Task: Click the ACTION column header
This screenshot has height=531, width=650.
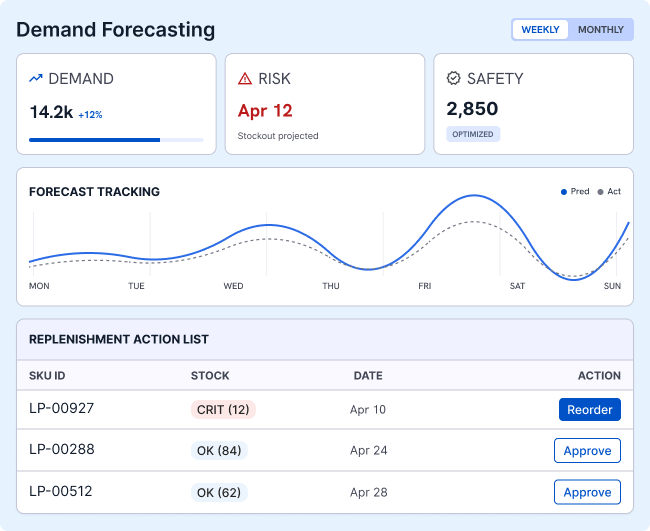Action: tap(599, 376)
